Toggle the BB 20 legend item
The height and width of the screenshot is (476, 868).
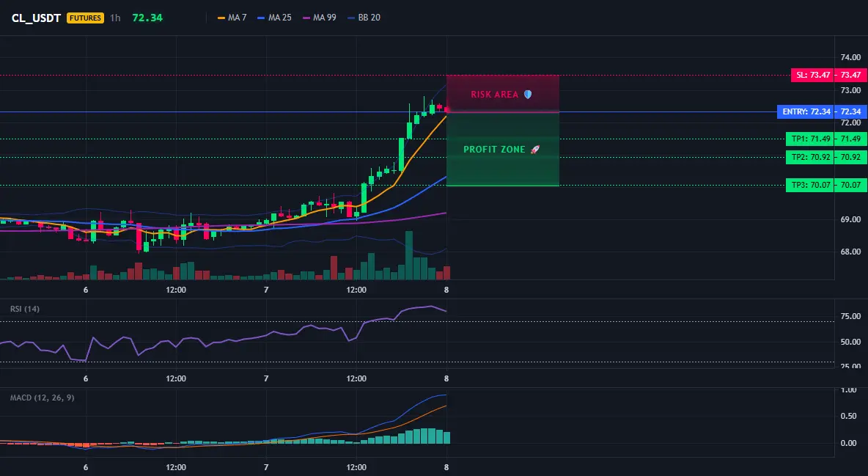tap(364, 18)
